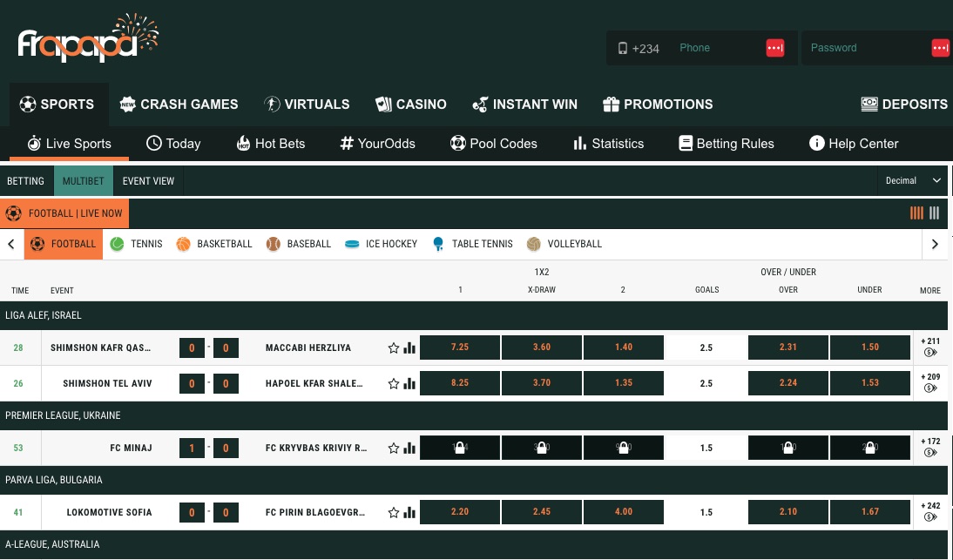Viewport: 953px width, 560px height.
Task: Open the Casino section
Action: tap(411, 105)
